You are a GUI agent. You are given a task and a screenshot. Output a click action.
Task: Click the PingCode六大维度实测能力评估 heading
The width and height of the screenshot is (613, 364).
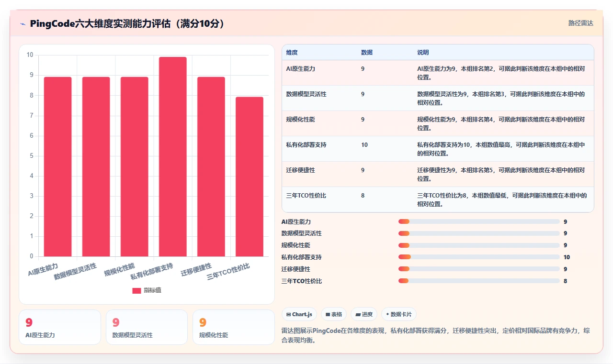127,23
